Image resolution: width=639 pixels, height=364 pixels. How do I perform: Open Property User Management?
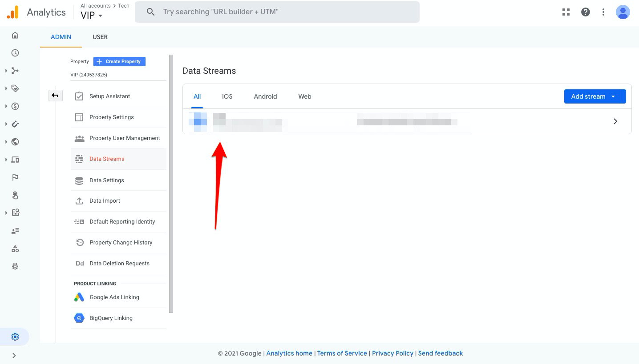(x=118, y=138)
